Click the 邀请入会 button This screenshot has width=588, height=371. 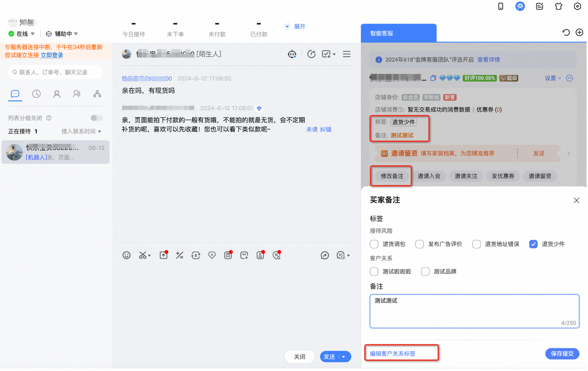[429, 176]
